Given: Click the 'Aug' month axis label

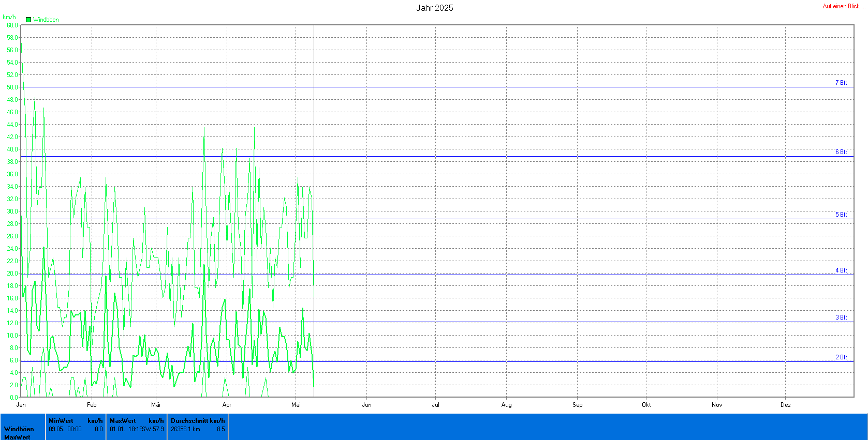Looking at the screenshot, I should [506, 405].
